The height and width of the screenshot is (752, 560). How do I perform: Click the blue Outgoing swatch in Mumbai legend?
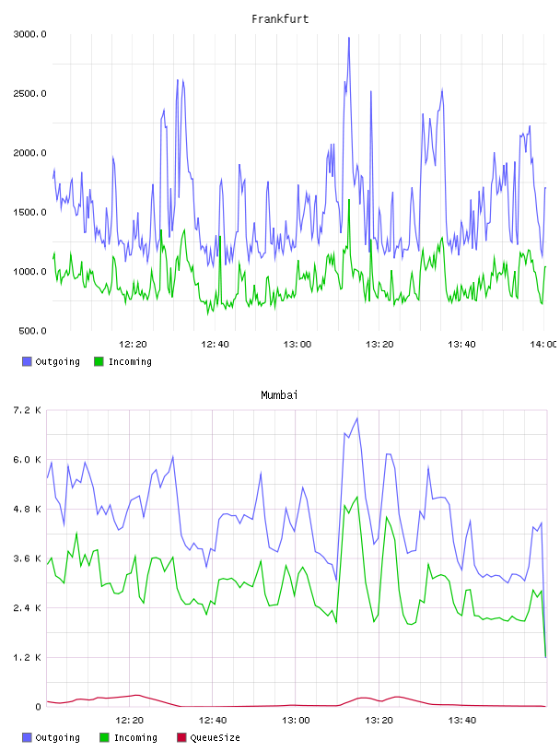[27, 737]
